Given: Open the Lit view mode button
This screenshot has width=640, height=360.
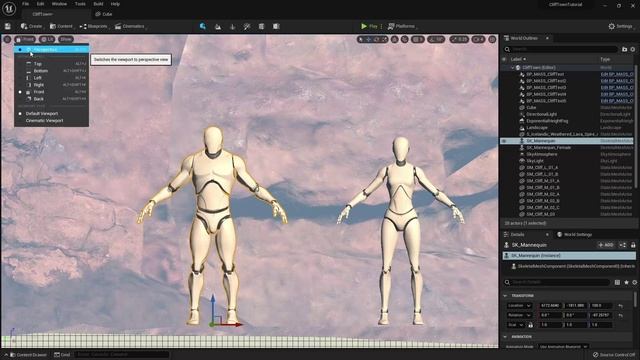Looking at the screenshot, I should pos(48,39).
